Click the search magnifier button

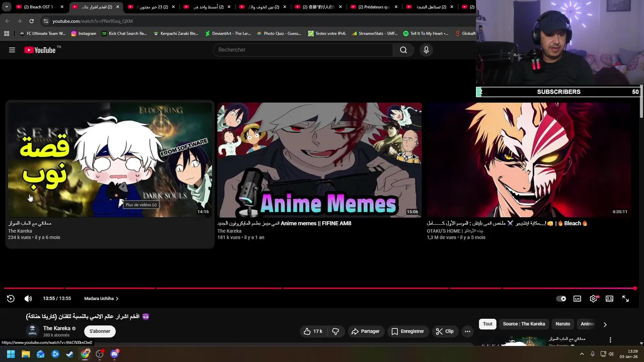(x=404, y=50)
